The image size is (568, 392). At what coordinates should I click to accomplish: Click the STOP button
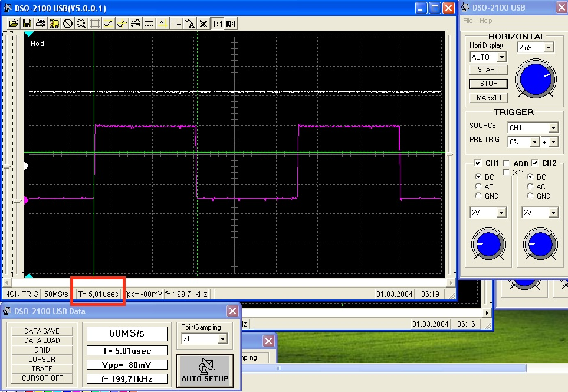coord(488,84)
